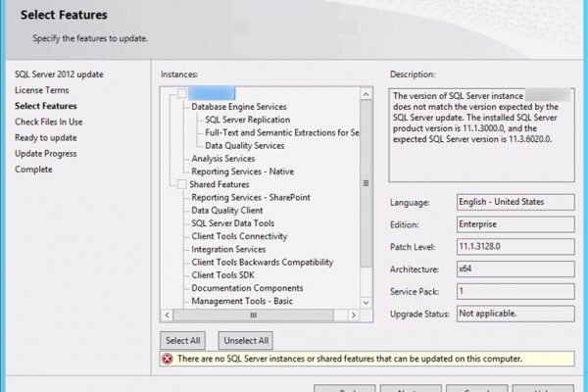Screen dimensions: 588x392
Task: Click the horizontal scrollbar thumb in instances list
Action: [x=254, y=316]
